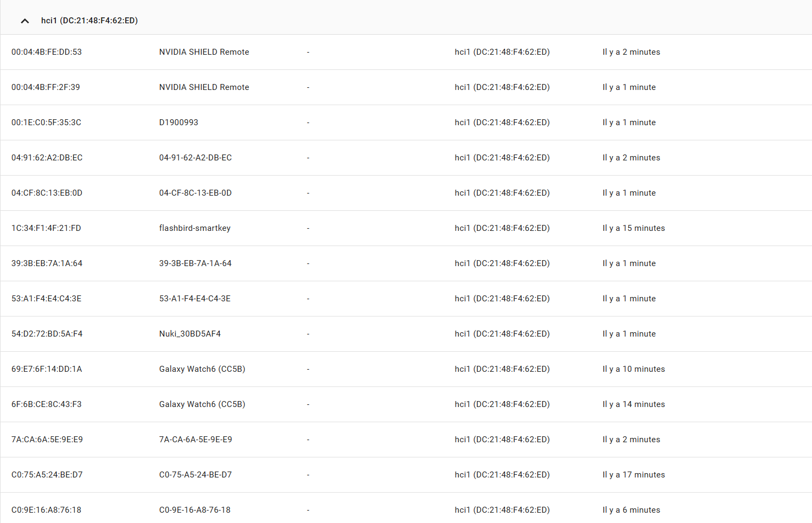This screenshot has width=812, height=523.
Task: Click Galaxy Watch6 (CC5B) seen 14 minutes ago
Action: tap(202, 404)
